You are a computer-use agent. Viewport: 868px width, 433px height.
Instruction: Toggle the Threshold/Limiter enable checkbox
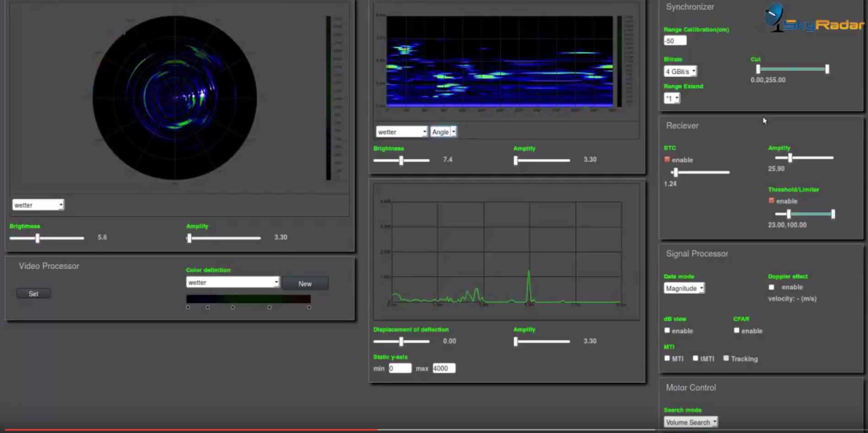[771, 201]
